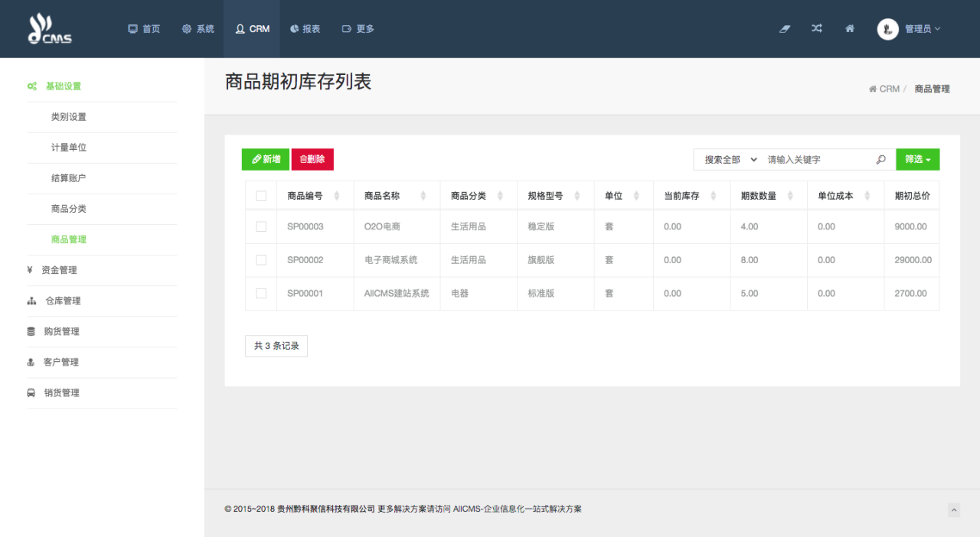Image resolution: width=980 pixels, height=537 pixels.
Task: Expand the 筛选 filter dropdown
Action: [x=917, y=160]
